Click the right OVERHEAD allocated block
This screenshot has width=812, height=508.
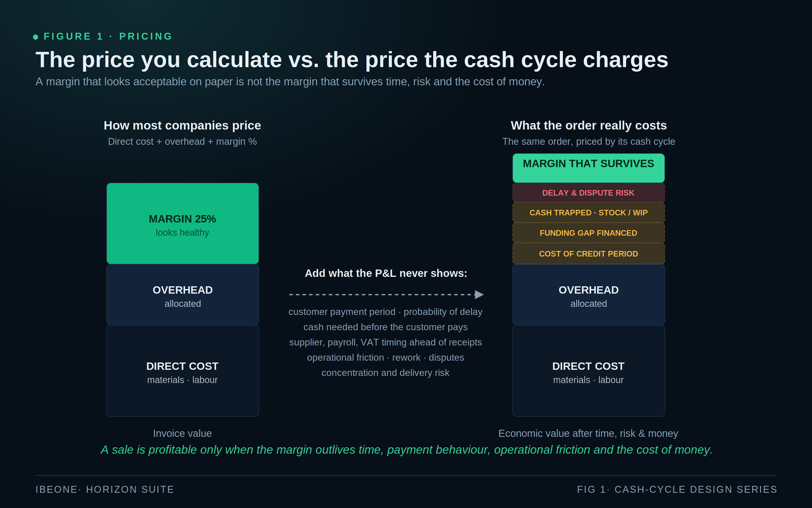[589, 295]
